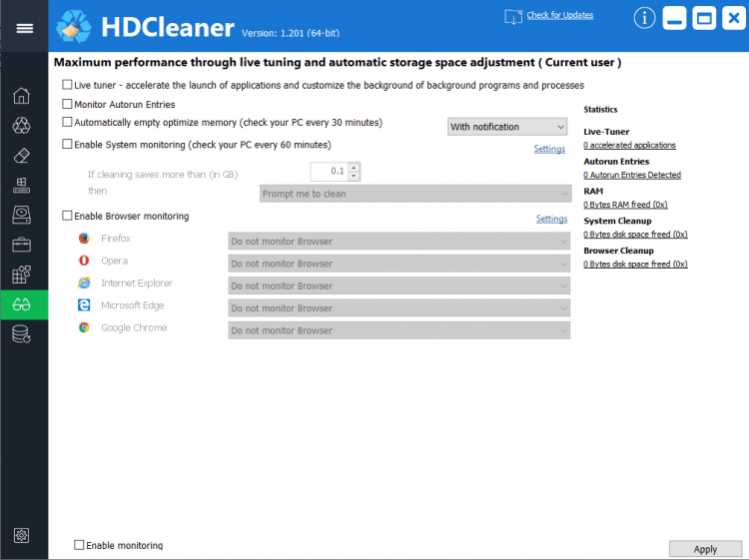Image resolution: width=749 pixels, height=560 pixels.
Task: Open the Prompt me to clean dropdown
Action: [x=415, y=194]
